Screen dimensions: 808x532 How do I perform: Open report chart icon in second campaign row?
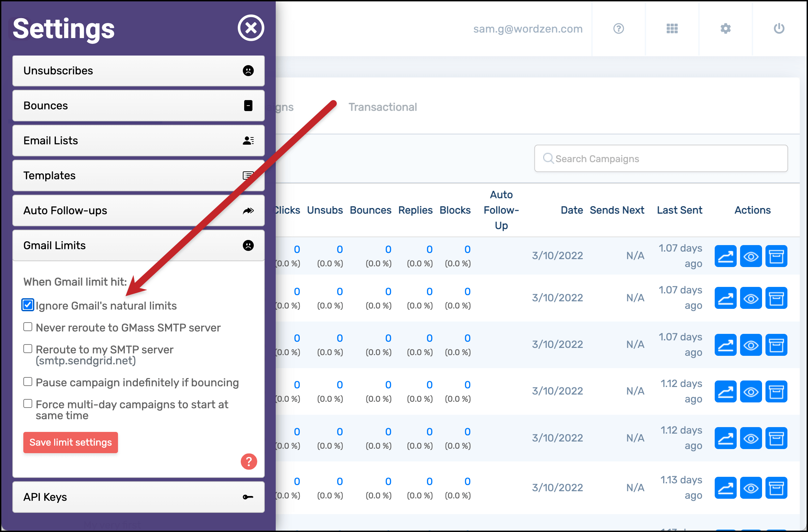tap(725, 298)
